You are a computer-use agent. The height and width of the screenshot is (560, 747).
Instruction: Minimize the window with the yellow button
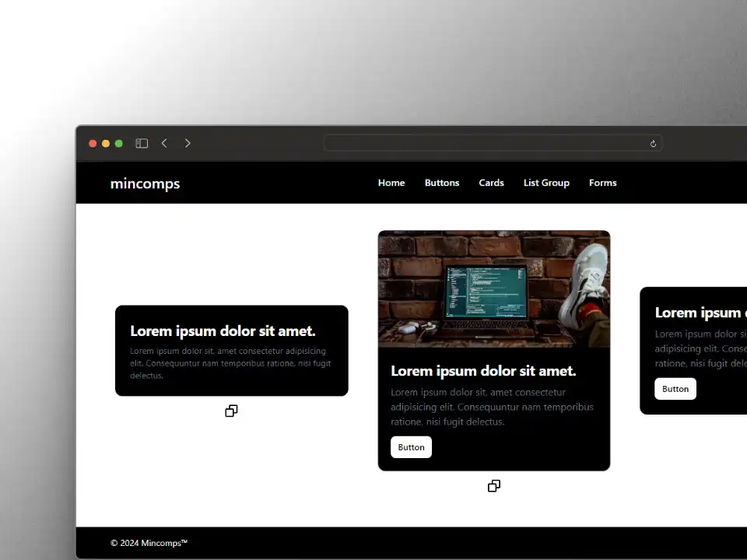click(106, 143)
